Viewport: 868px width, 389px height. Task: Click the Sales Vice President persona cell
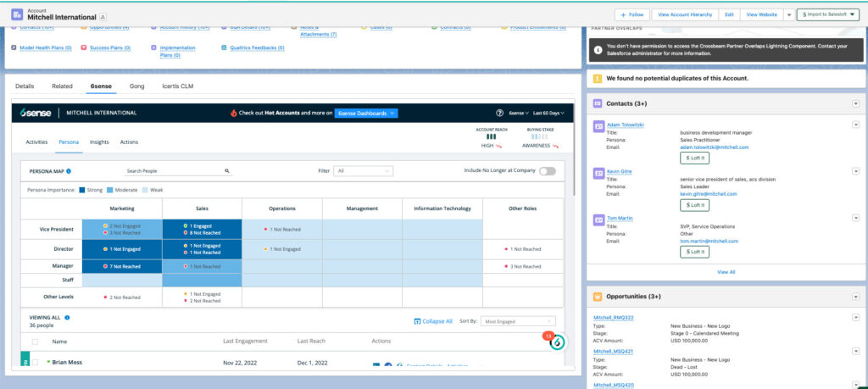(202, 229)
